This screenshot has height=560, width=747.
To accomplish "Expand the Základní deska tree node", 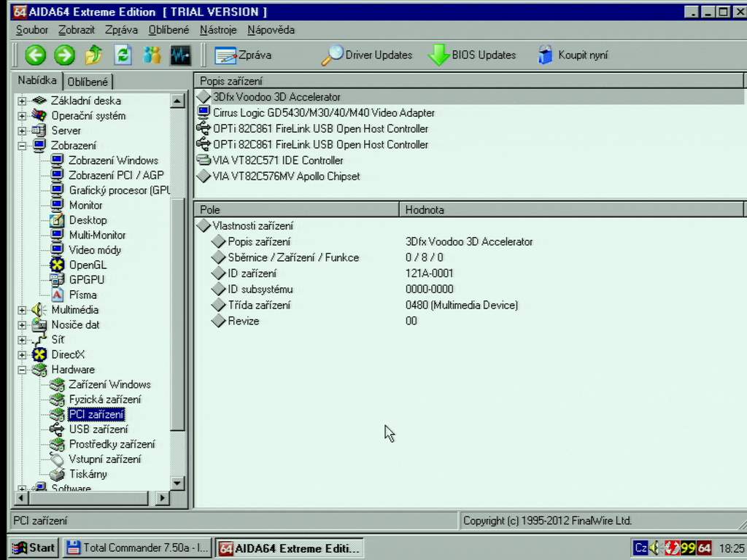I will click(x=22, y=101).
